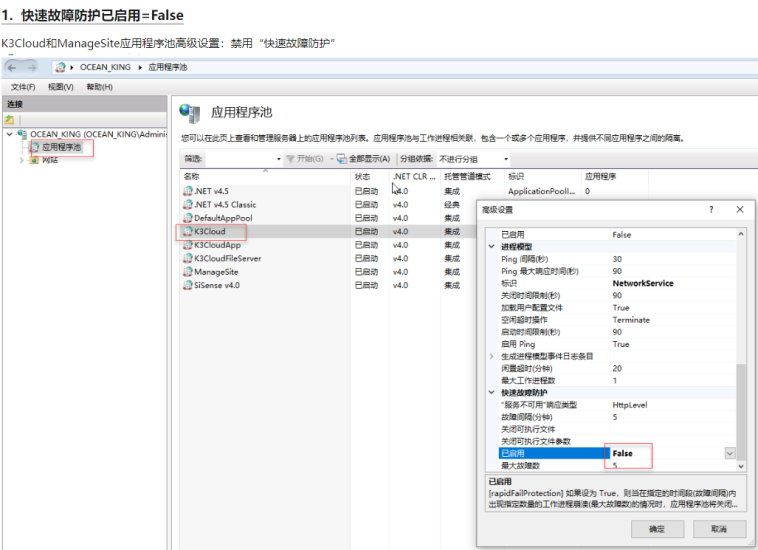758x550 pixels.
Task: Open the 已启用 value dropdown arrow
Action: coord(728,453)
